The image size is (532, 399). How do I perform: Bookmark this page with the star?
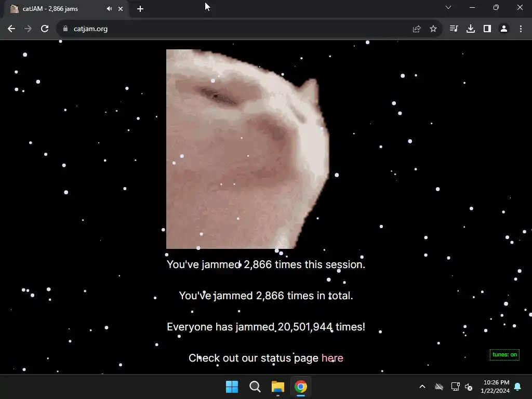(x=433, y=29)
